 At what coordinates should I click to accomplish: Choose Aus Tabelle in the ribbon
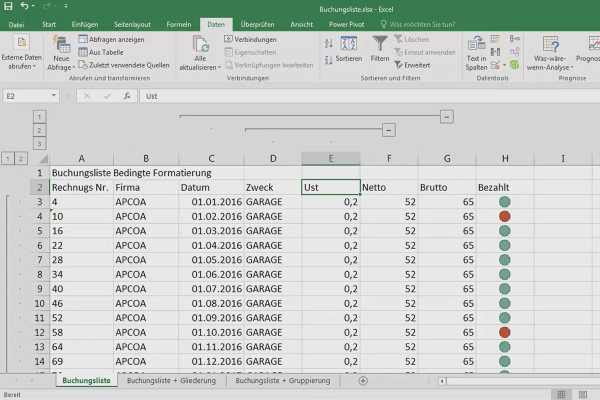tap(101, 52)
